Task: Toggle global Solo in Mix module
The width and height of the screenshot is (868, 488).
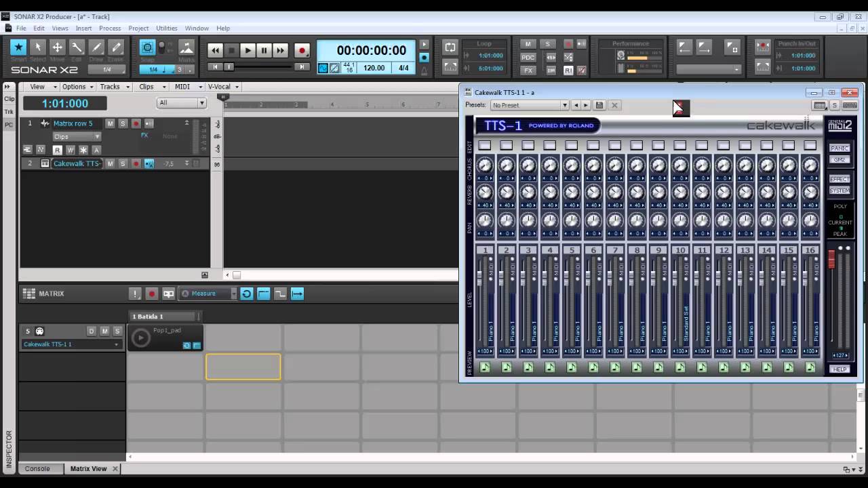Action: click(548, 44)
